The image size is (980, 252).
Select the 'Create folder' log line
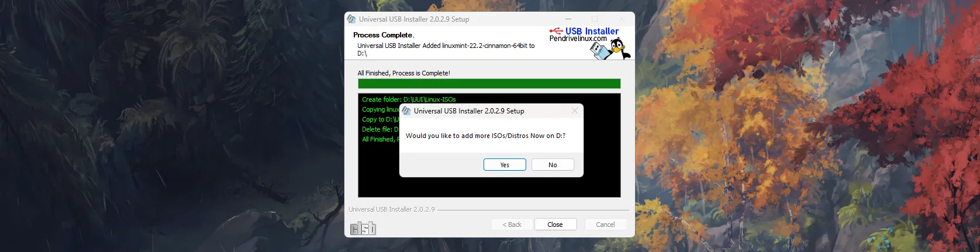409,99
